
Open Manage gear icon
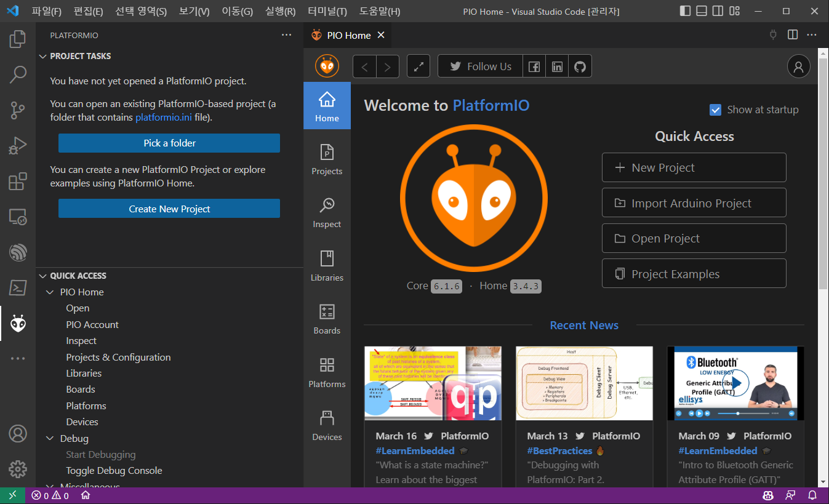point(18,469)
